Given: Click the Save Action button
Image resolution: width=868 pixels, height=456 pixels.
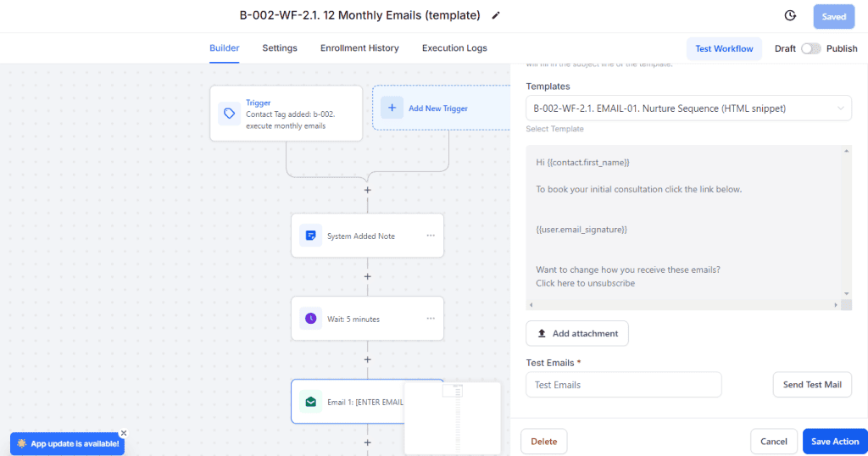Looking at the screenshot, I should [x=835, y=441].
